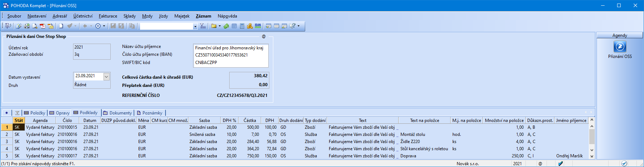
Task: Switch to the Dokumenty tab
Action: (x=117, y=113)
